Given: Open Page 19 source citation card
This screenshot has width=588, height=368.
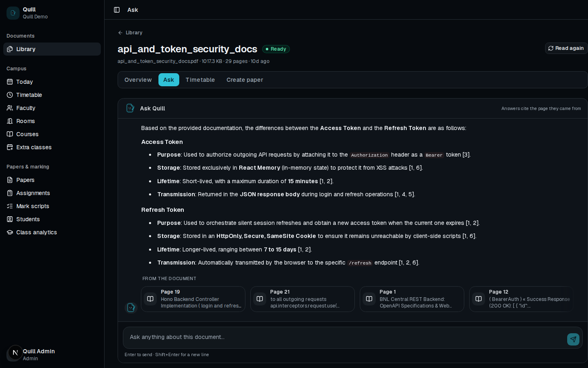Looking at the screenshot, I should click(193, 299).
